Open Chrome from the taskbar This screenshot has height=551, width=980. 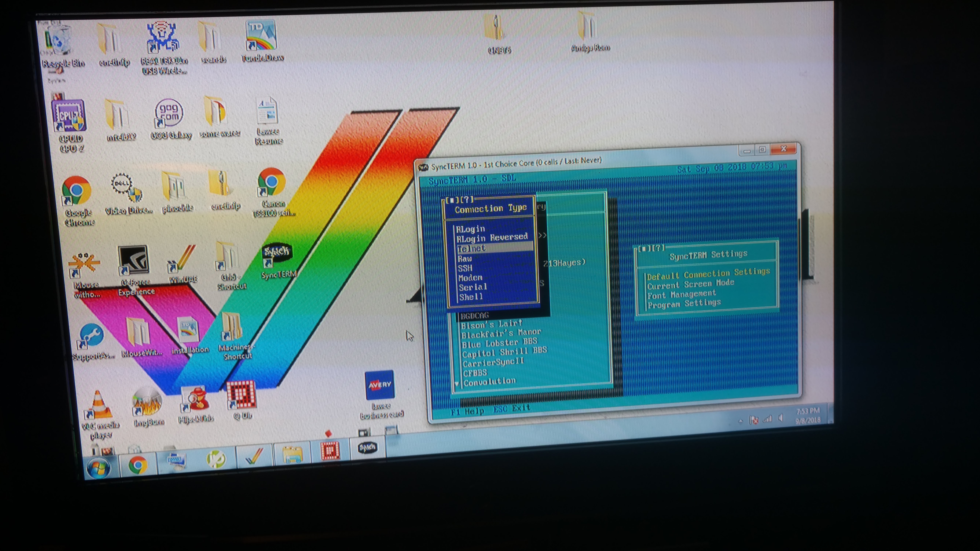tap(138, 465)
